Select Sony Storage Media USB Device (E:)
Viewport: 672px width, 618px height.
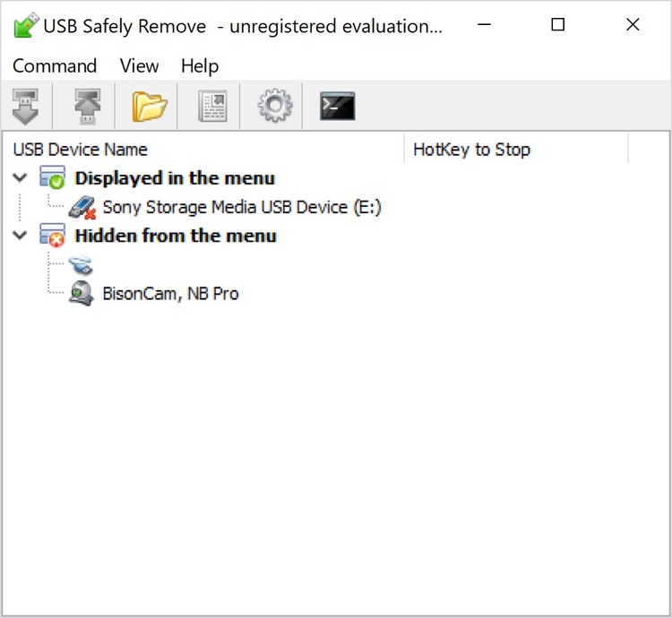pyautogui.click(x=242, y=207)
